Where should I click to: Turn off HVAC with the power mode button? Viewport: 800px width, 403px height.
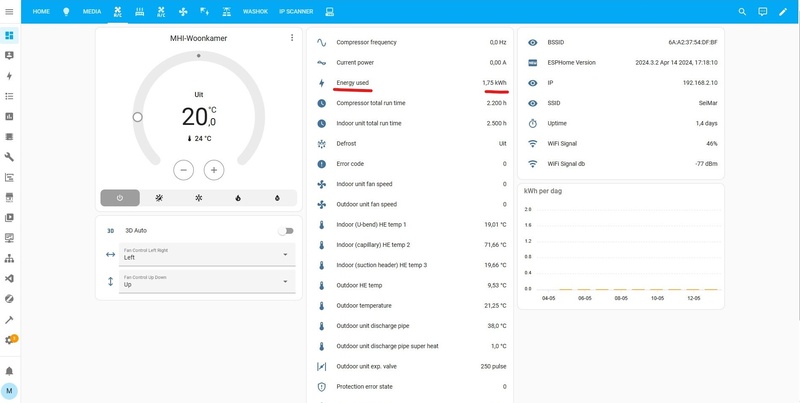[120, 198]
